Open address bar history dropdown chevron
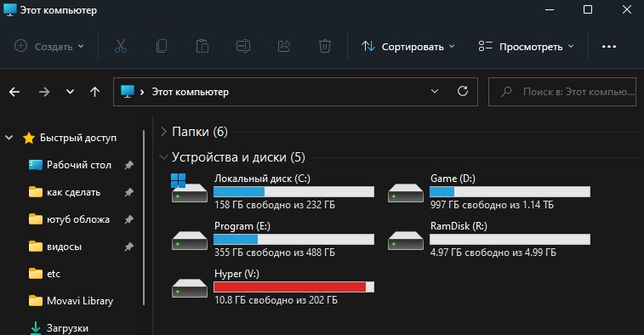This screenshot has height=335, width=644. [435, 91]
